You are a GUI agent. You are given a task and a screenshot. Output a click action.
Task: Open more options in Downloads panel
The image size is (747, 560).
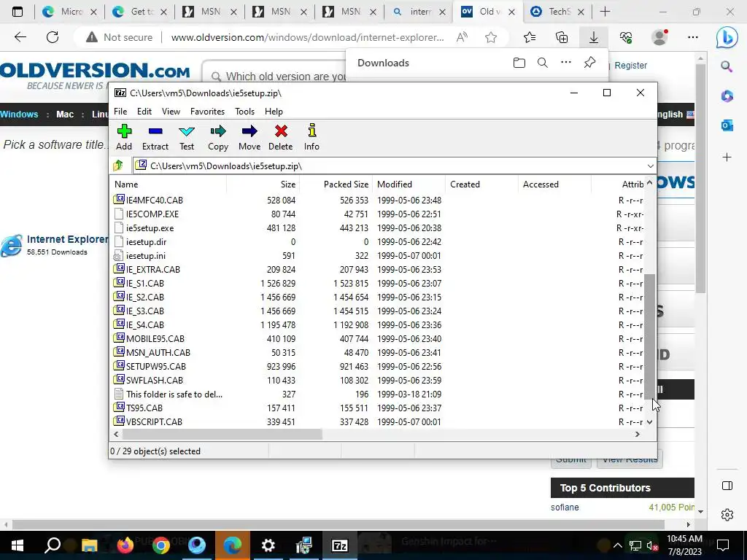pos(566,63)
